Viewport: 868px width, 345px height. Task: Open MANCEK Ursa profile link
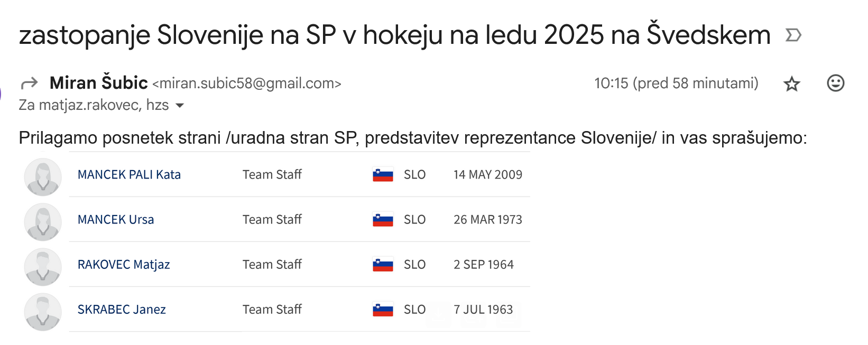(x=116, y=219)
